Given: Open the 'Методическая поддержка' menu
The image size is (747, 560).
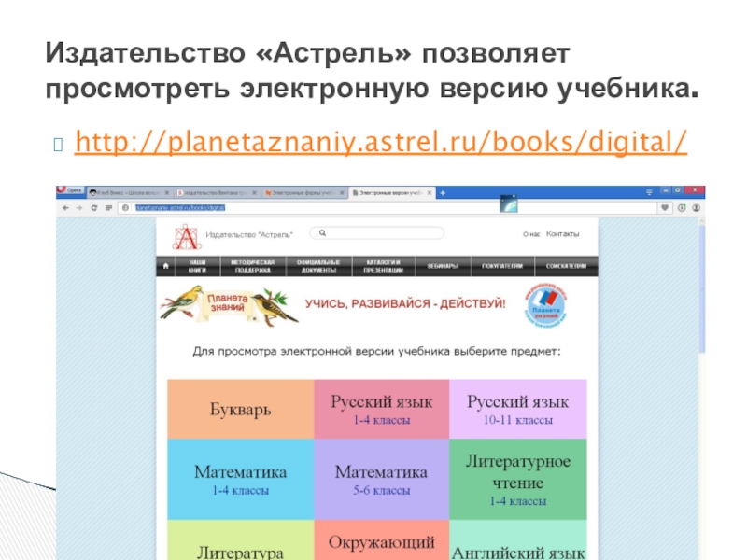Looking at the screenshot, I should [253, 266].
